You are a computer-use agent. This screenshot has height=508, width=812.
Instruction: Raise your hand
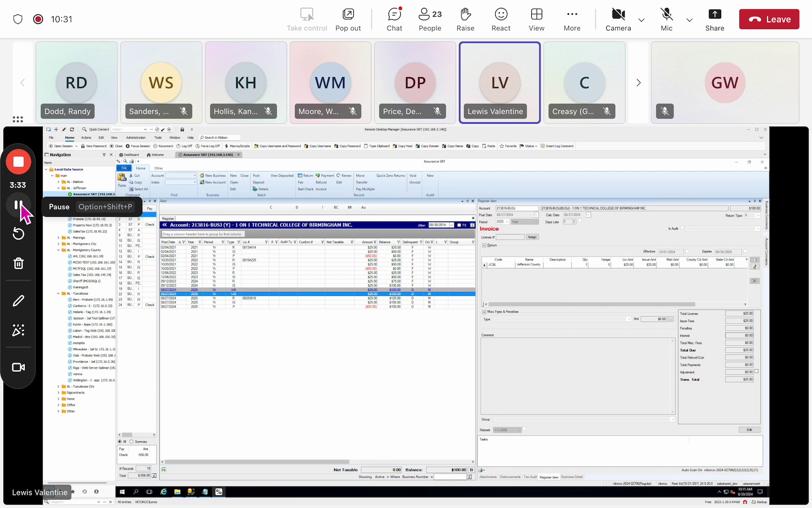pos(465,20)
